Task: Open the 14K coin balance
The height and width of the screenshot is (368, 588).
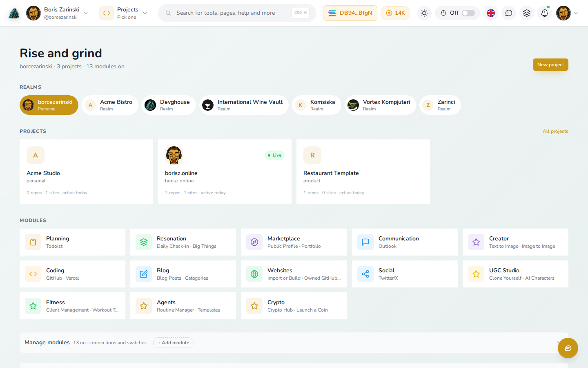Action: [x=395, y=13]
